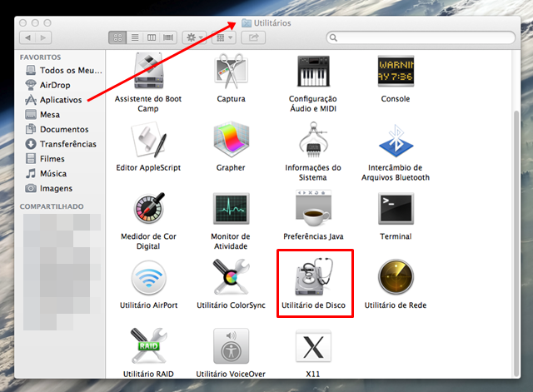Open Todos os Meus Arquivos in sidebar

(x=64, y=70)
